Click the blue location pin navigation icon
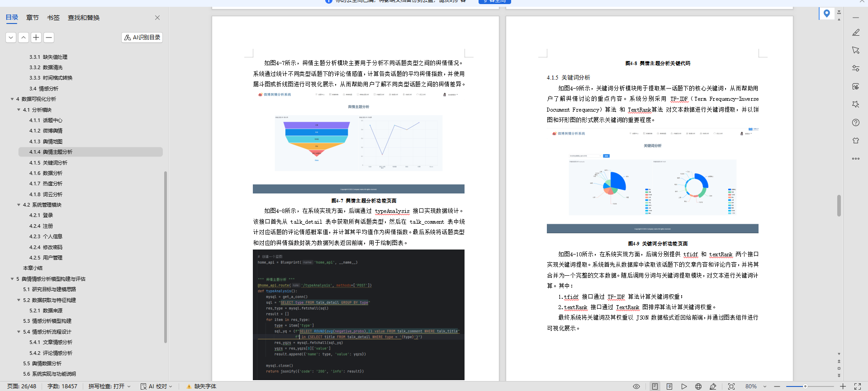This screenshot has width=868, height=391. (827, 14)
